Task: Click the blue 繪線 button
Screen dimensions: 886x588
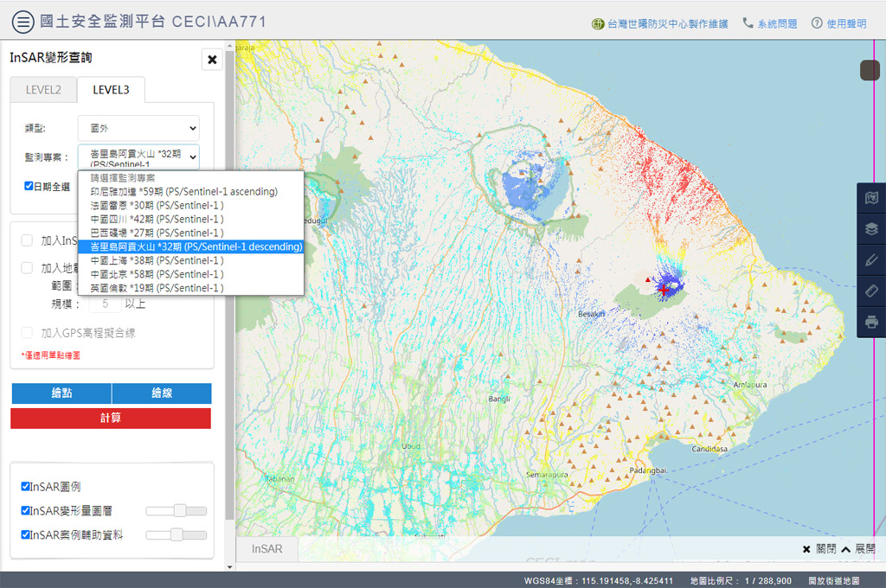Action: pos(161,393)
